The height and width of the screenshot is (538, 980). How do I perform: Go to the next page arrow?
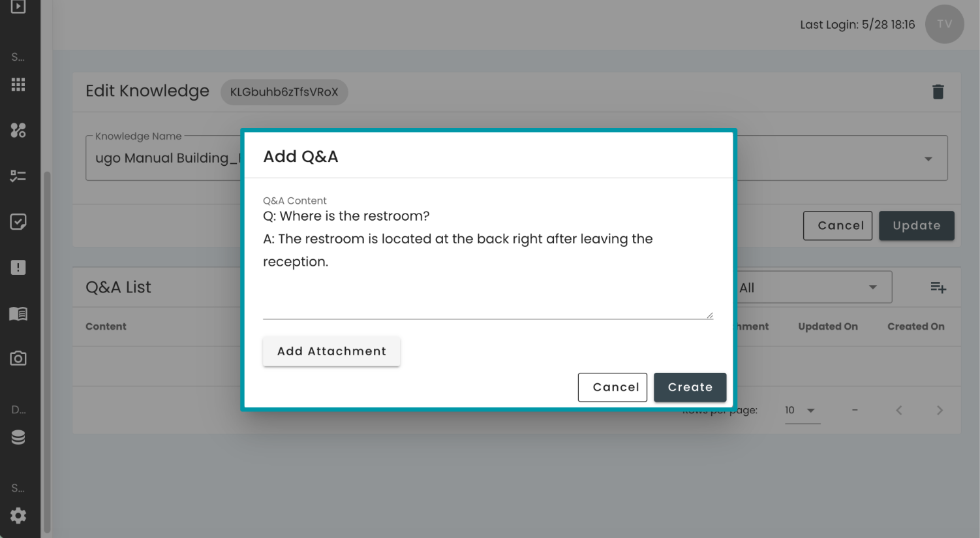[x=940, y=411]
